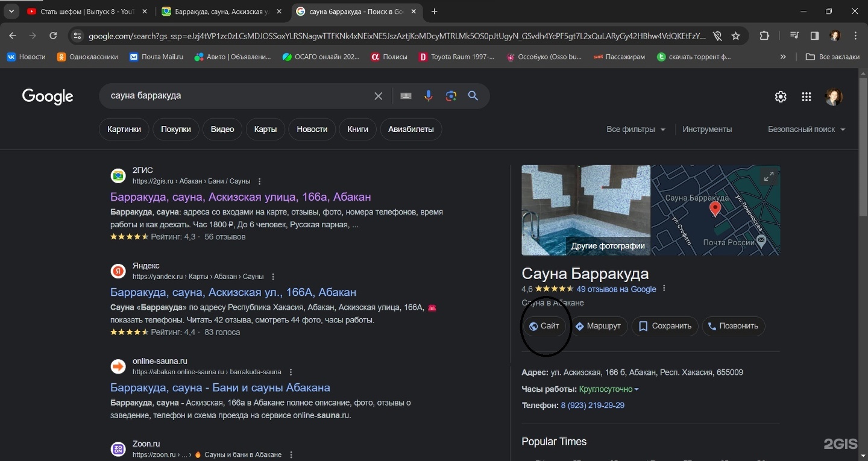Open the media control icon in the toolbar
The height and width of the screenshot is (461, 868).
point(795,36)
